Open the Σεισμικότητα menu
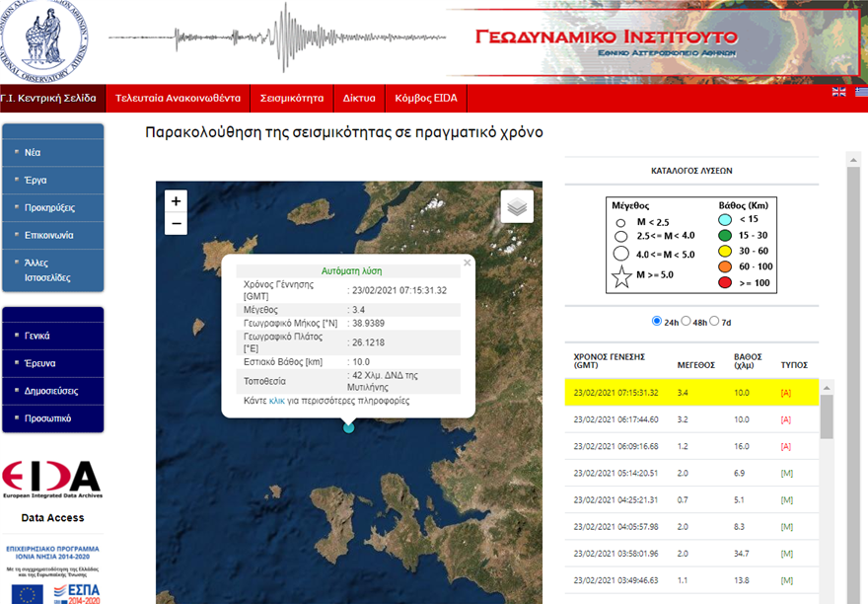Screen dimensions: 868x604 pos(292,99)
